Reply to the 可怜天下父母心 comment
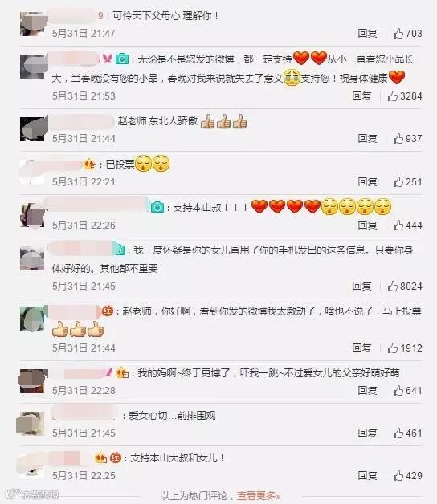This screenshot has height=504, width=437. (x=367, y=33)
